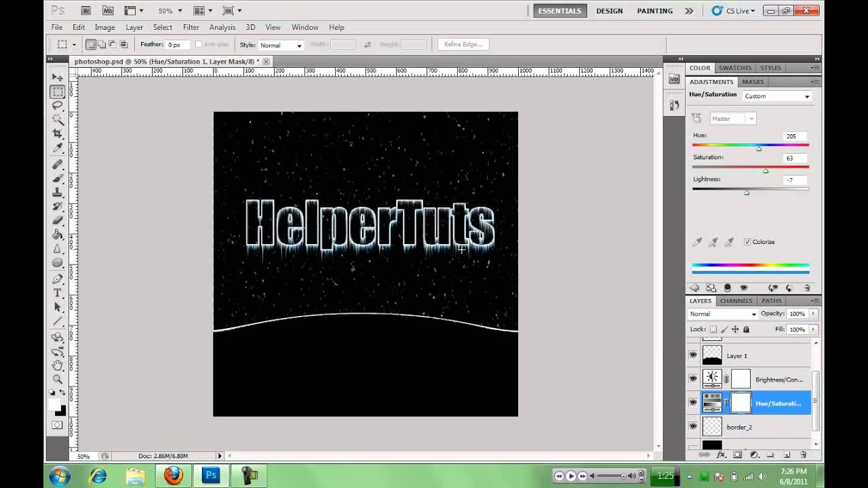
Task: Delete the adjustment using Adjustments panel trash
Action: [x=807, y=288]
